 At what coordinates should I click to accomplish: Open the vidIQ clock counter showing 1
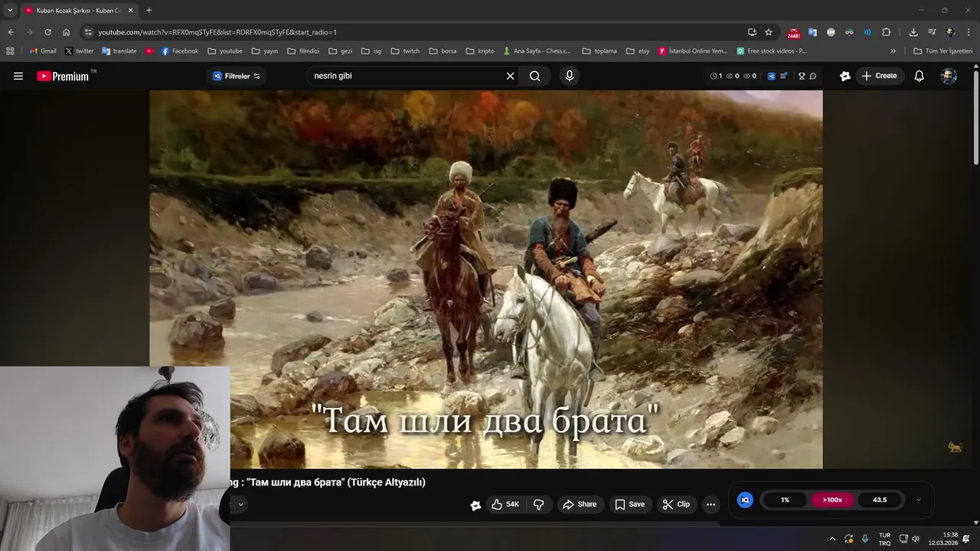pos(716,76)
